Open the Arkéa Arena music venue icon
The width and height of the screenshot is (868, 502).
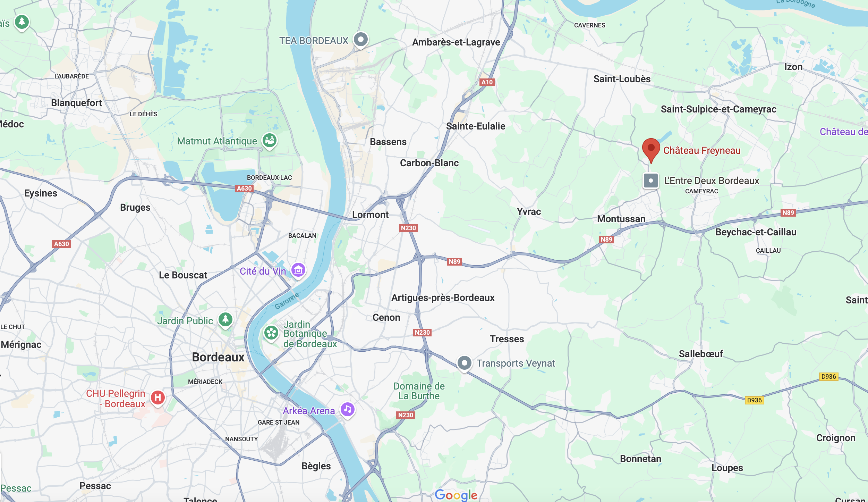[348, 410]
